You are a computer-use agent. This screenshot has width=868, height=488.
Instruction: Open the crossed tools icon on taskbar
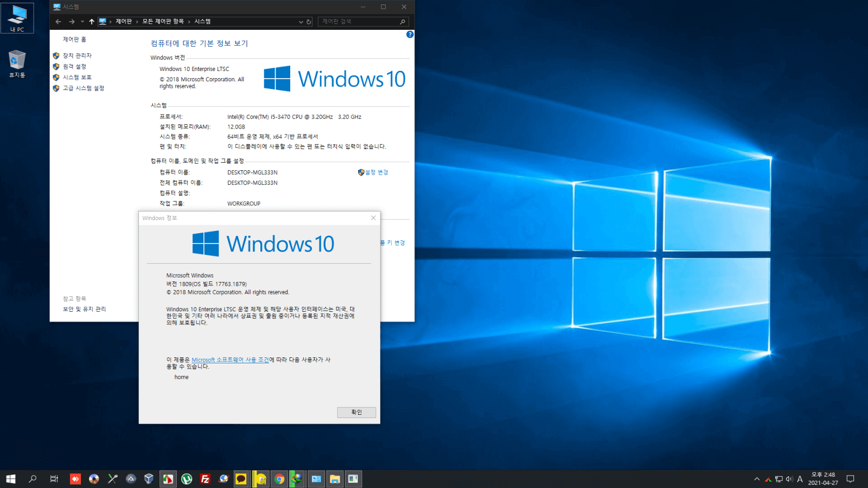coord(112,479)
